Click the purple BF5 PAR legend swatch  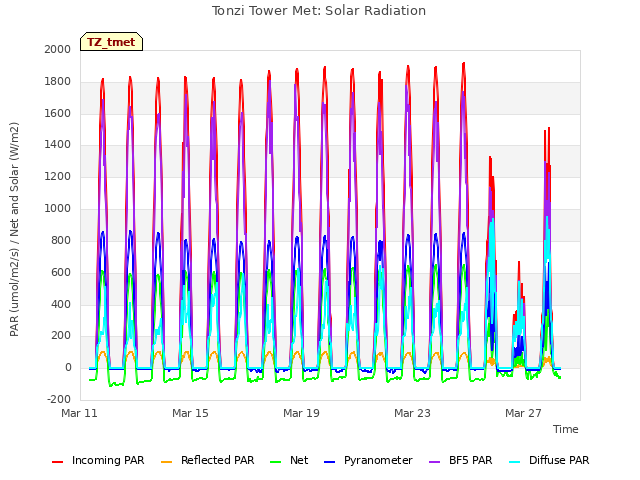(x=435, y=462)
